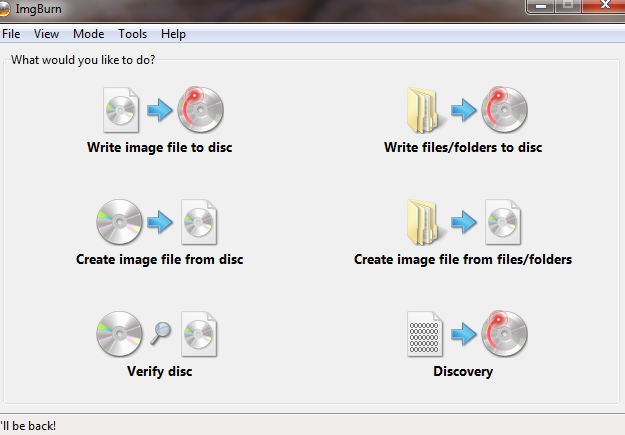625x435 pixels.
Task: Select 'Create image file from disc' label
Action: (159, 260)
